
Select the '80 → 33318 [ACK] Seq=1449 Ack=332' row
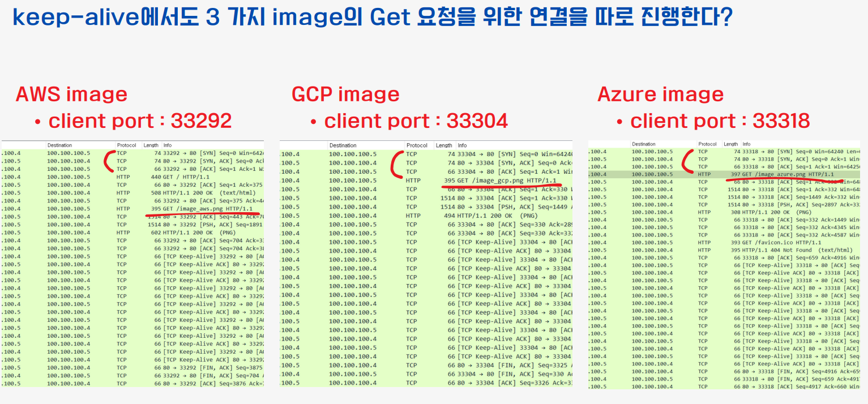click(x=724, y=197)
